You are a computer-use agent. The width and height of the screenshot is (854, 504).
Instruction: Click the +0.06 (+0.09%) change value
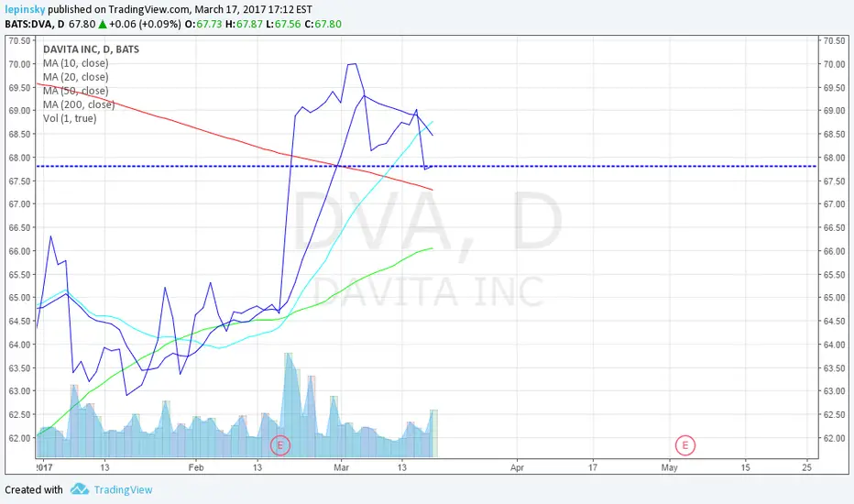pyautogui.click(x=145, y=24)
